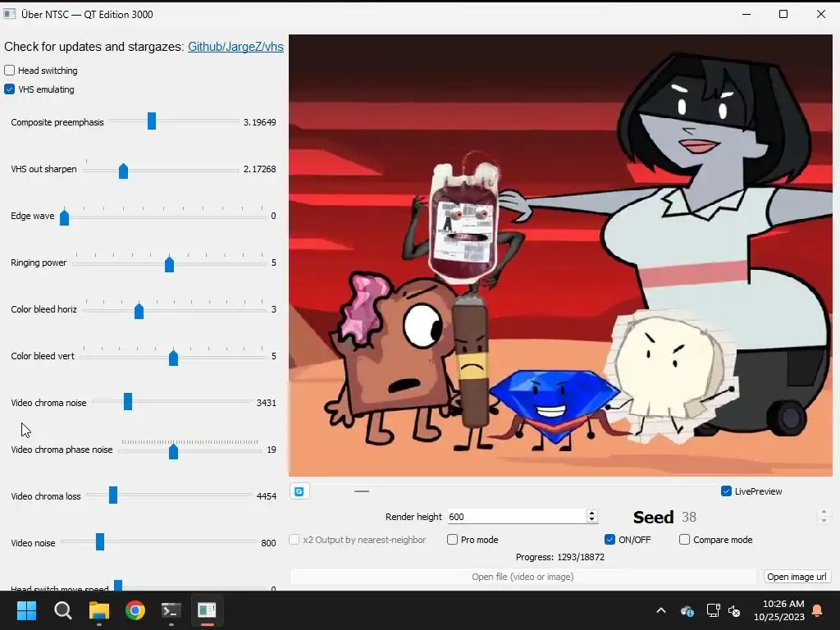Click the Progress: 1293/18872 text
Screen dimensions: 840x630
coord(559,557)
